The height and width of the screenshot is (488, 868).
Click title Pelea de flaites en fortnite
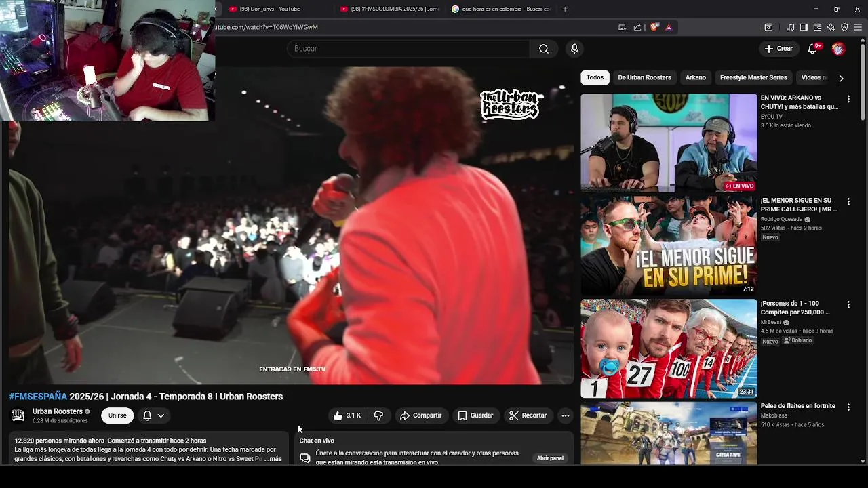tap(798, 406)
